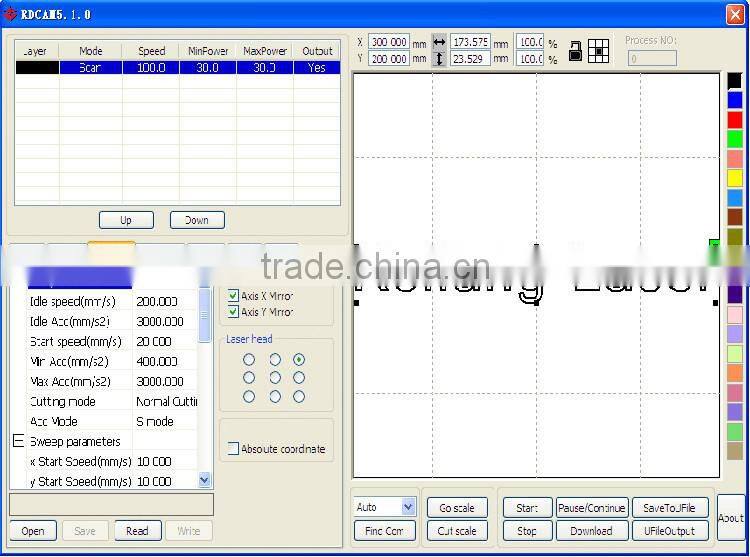Click the X position input field
Image resolution: width=750 pixels, height=557 pixels.
pyautogui.click(x=389, y=42)
